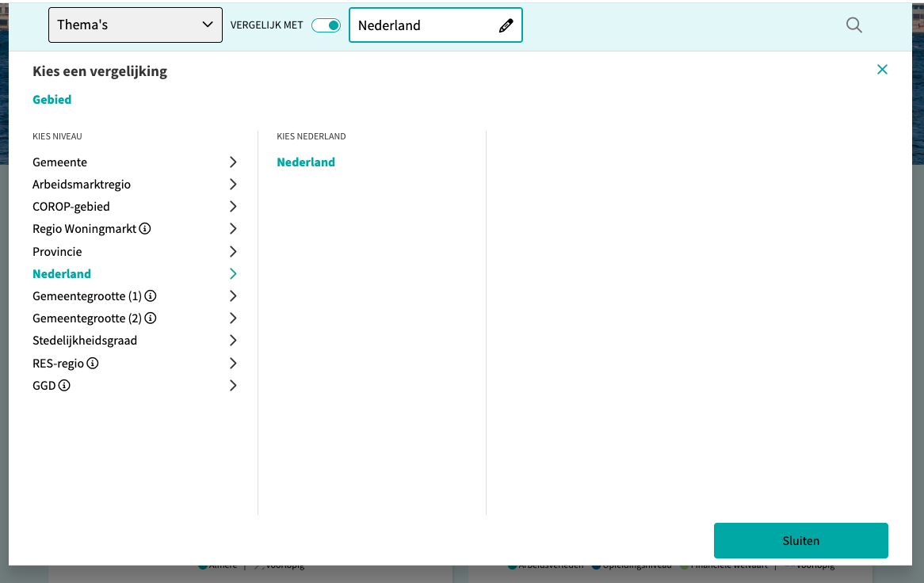Click the Nederland comparison input field
This screenshot has height=583, width=924.
click(424, 25)
